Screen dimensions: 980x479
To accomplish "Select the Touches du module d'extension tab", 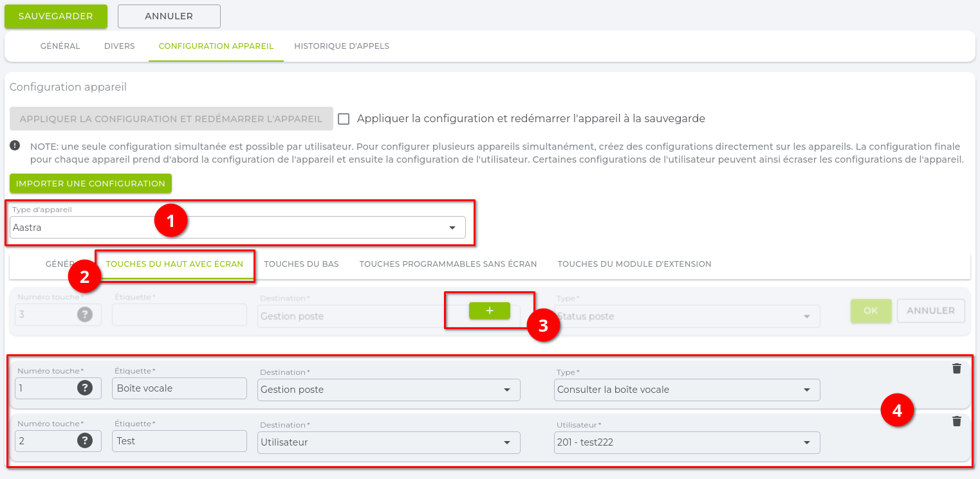I will tap(634, 264).
